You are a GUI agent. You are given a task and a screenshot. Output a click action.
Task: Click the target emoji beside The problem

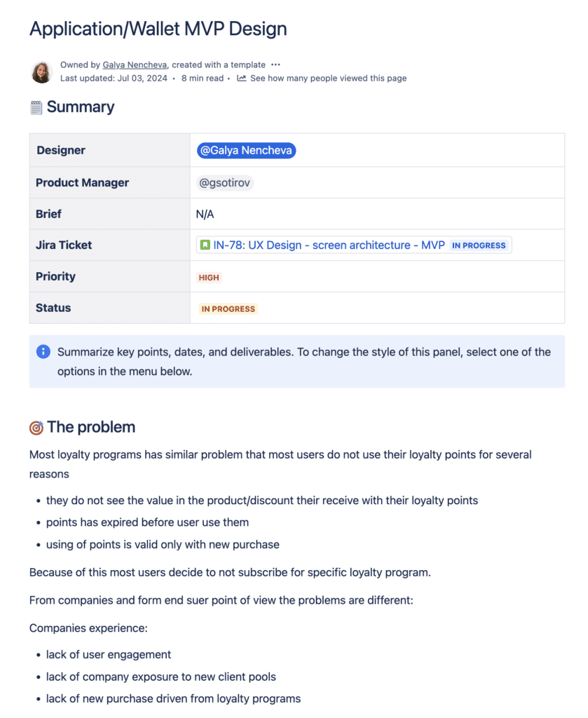pos(36,428)
